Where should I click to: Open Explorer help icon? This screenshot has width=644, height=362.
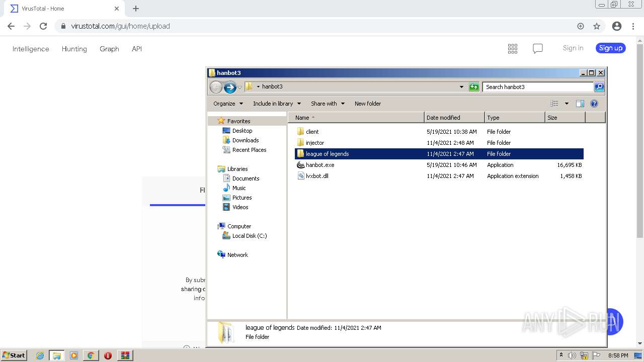coord(594,104)
